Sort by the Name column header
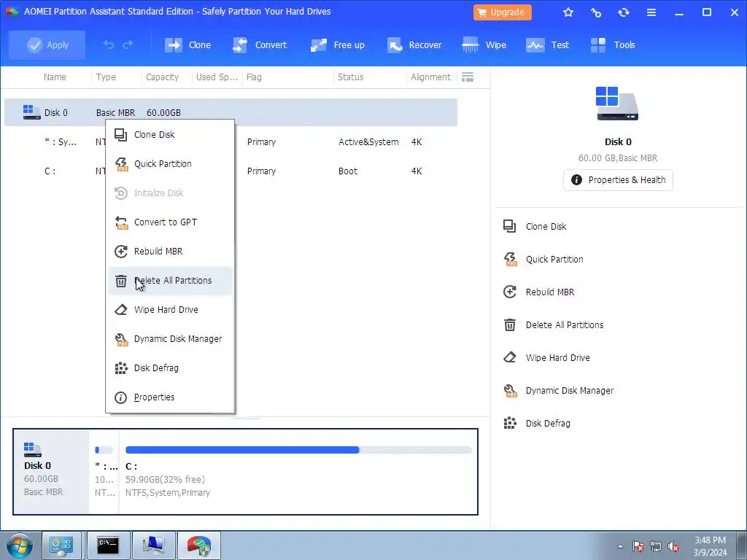 [x=55, y=77]
